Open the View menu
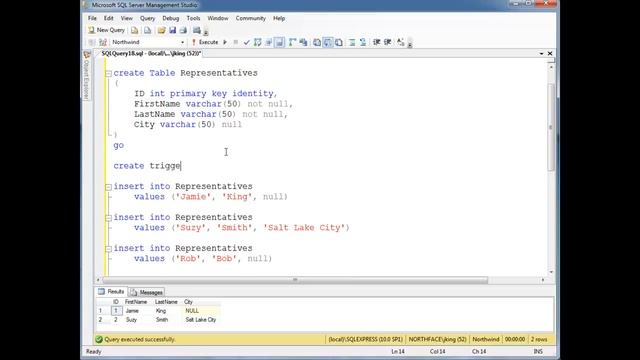 coord(127,18)
